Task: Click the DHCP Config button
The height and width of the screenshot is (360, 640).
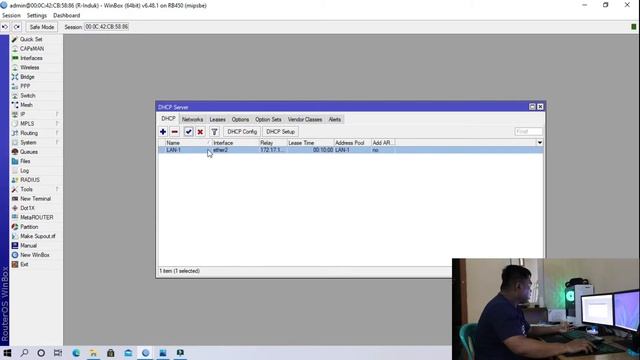Action: 242,132
